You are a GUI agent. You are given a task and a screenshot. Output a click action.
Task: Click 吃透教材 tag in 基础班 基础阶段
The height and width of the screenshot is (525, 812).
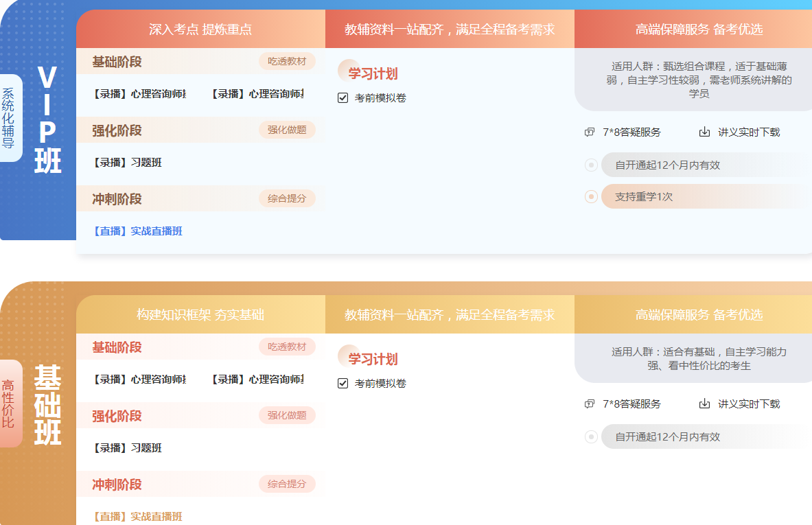287,347
